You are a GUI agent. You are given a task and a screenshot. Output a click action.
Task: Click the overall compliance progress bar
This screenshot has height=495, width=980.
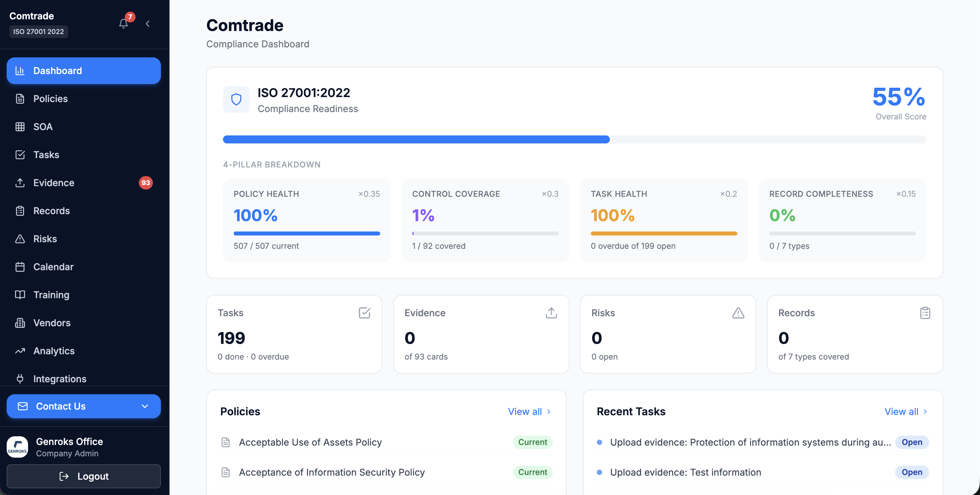click(574, 139)
